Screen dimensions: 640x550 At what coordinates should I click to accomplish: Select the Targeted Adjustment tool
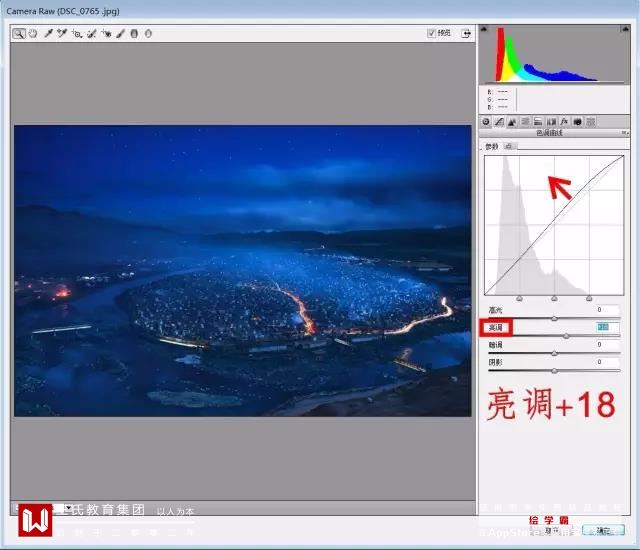pyautogui.click(x=77, y=33)
